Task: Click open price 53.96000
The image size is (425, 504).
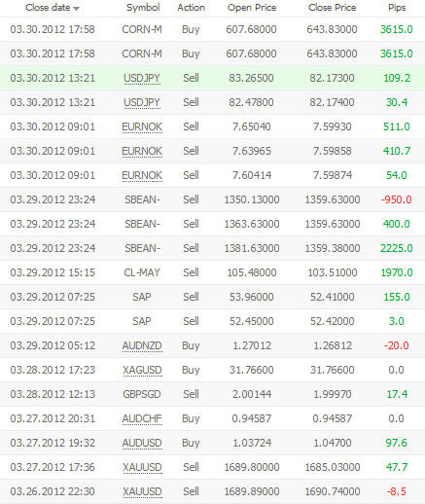Action: point(252,297)
